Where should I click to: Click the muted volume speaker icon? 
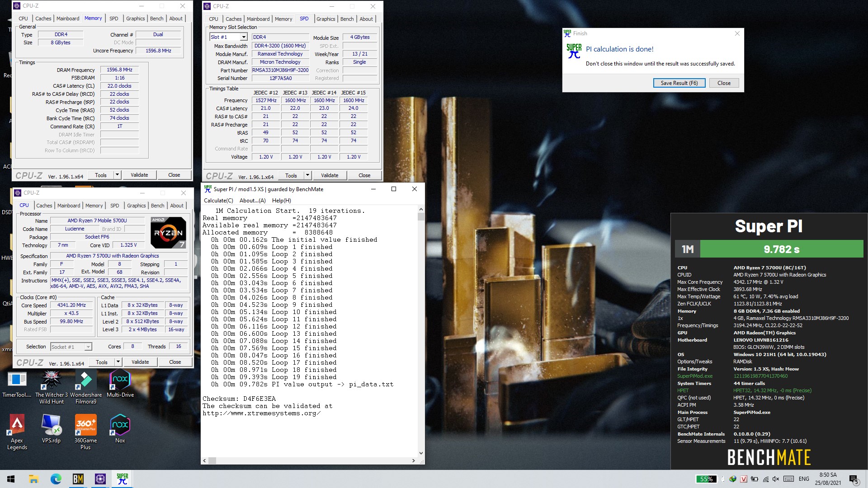776,479
